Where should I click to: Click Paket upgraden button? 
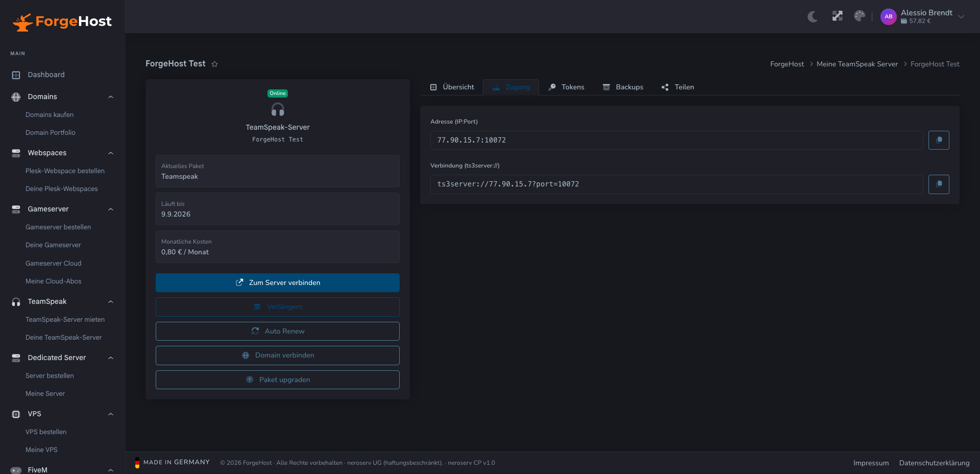coord(278,380)
